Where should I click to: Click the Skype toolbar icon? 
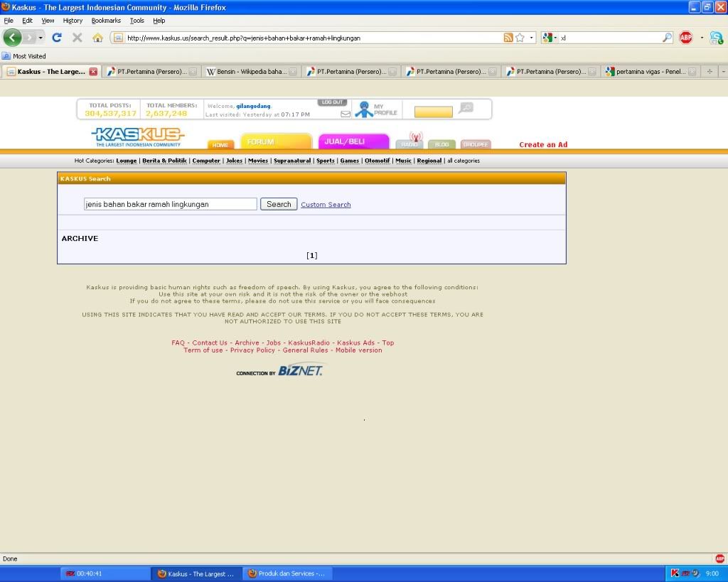(717, 38)
